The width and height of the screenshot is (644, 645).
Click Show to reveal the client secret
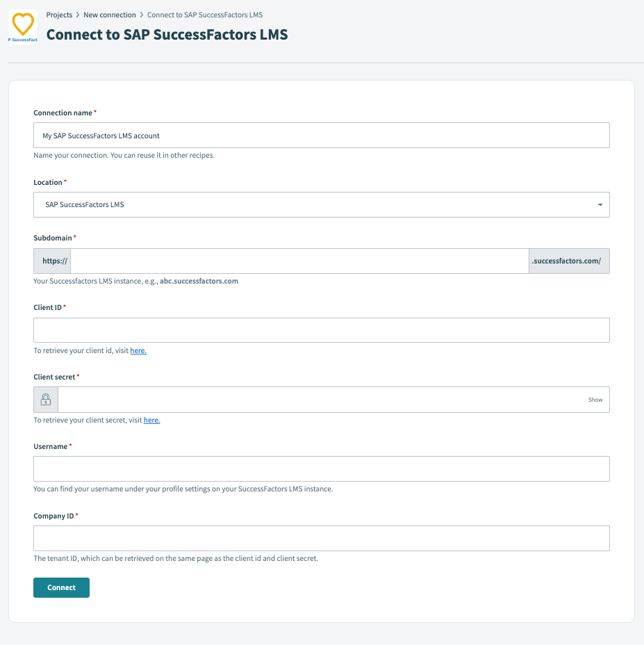(595, 400)
